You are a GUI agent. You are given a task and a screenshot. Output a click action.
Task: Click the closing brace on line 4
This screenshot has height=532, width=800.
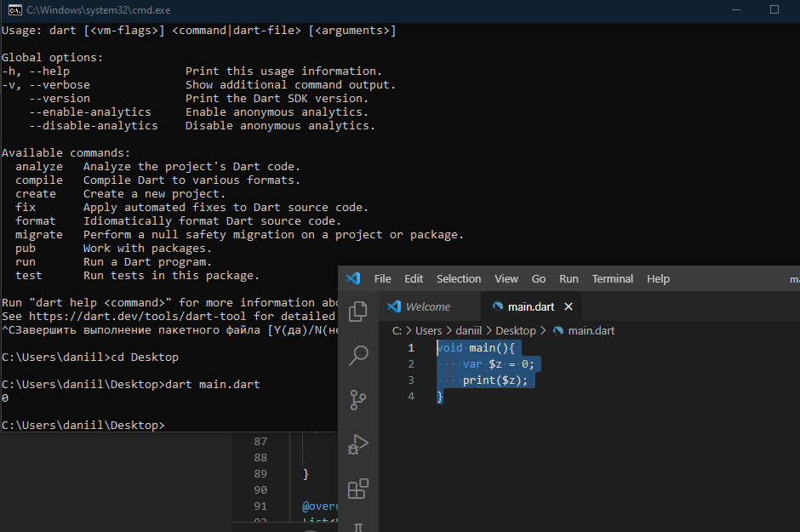coord(440,397)
